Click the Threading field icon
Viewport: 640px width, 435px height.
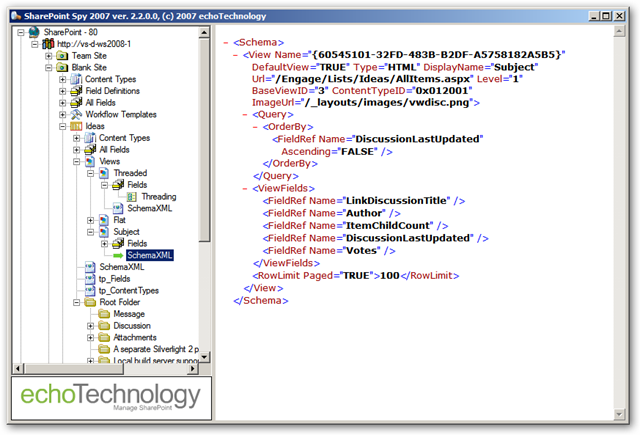point(131,197)
